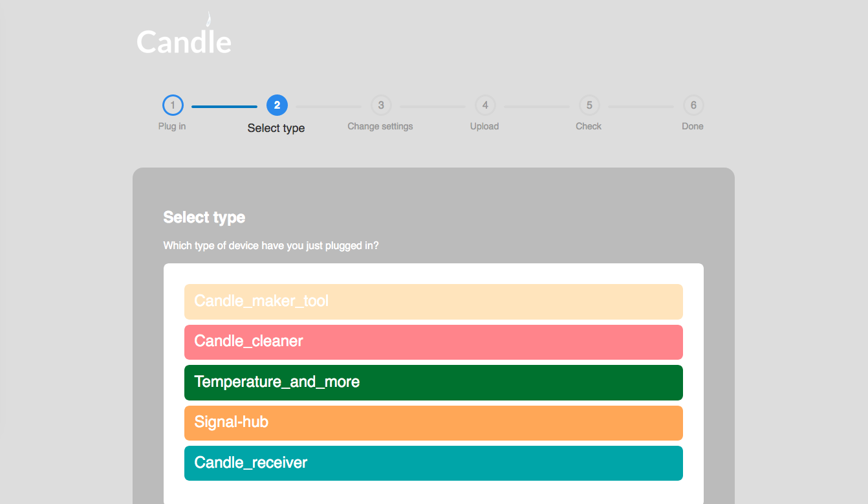Go back to the Plug in label
Screen dimensions: 868x504
click(x=172, y=126)
